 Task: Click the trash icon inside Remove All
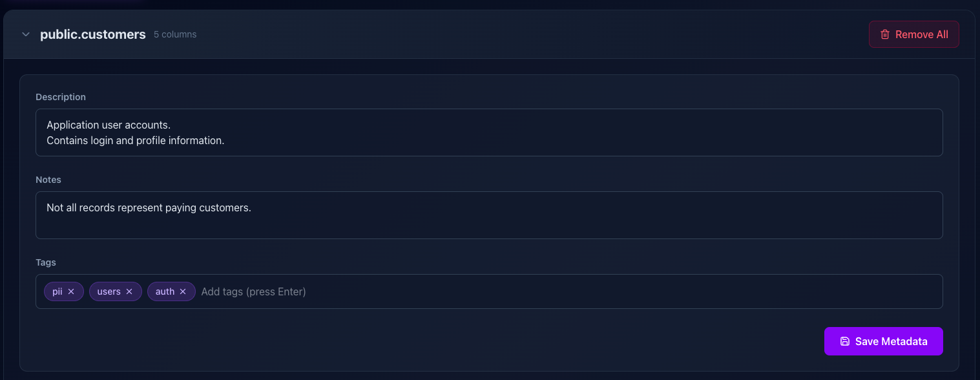884,34
